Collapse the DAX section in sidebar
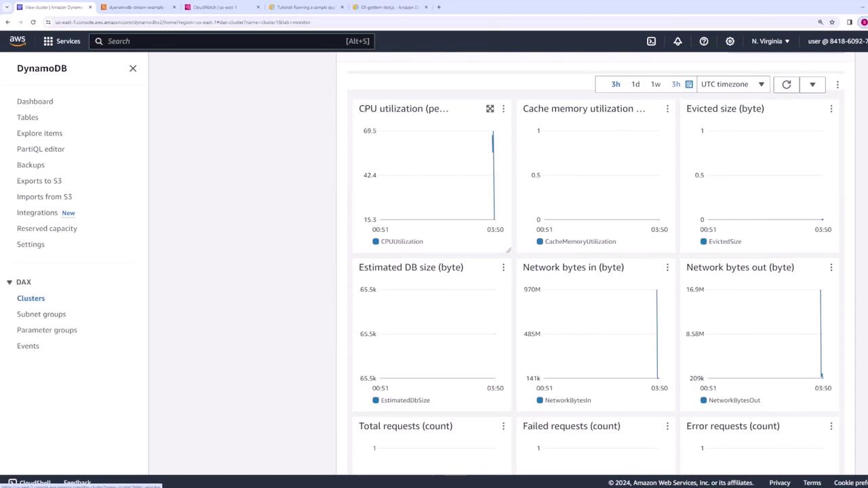Image resolution: width=868 pixels, height=488 pixels. click(9, 282)
